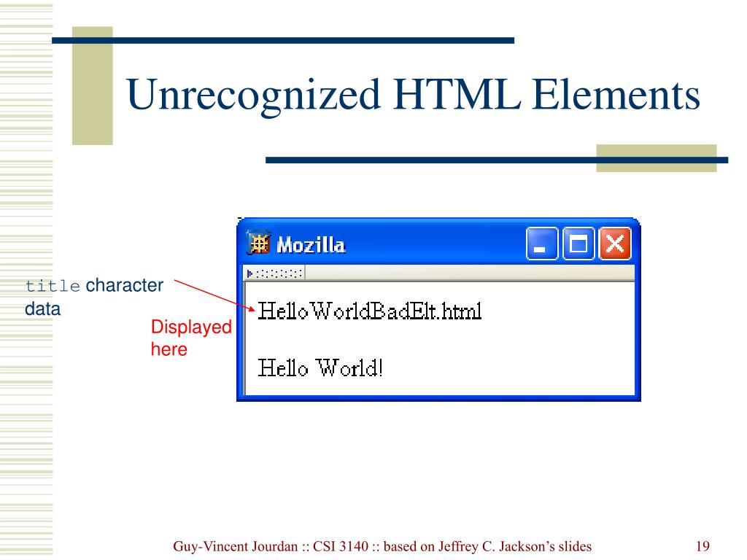The height and width of the screenshot is (560, 747).
Task: Click the Mozilla window title text
Action: (311, 245)
